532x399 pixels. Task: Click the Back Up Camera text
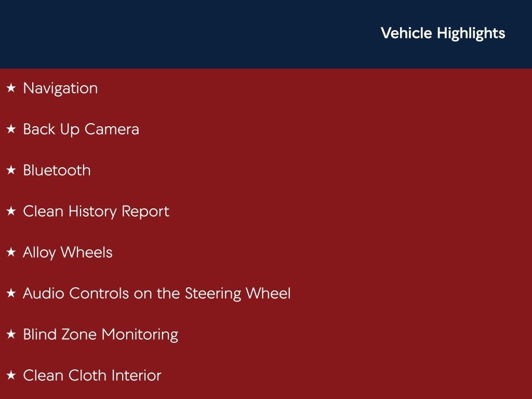(81, 129)
